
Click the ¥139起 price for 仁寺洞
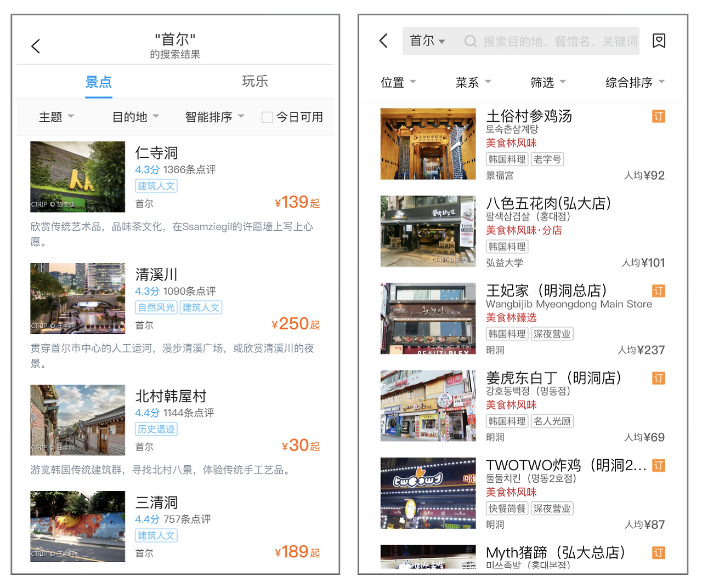pos(297,202)
